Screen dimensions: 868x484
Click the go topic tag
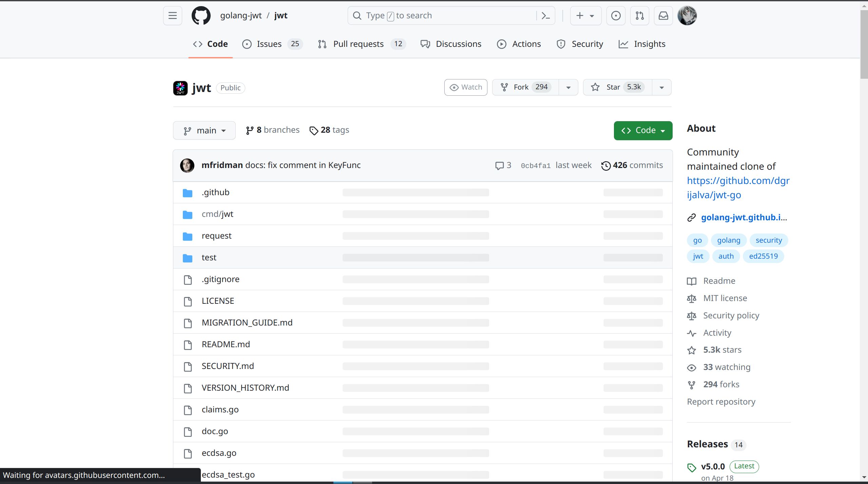point(697,240)
